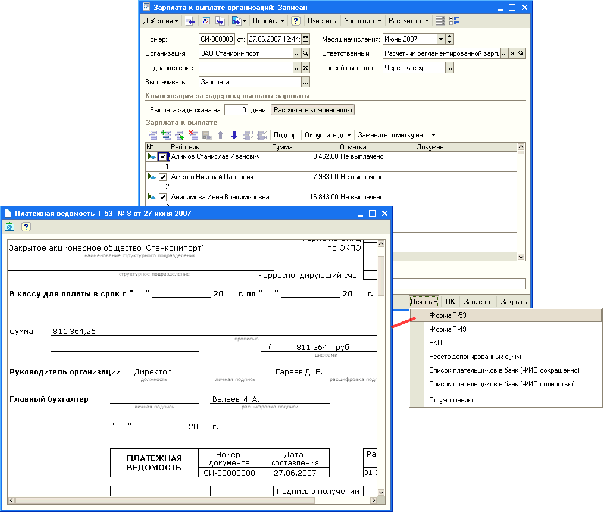Choose По умолчанию at the bottom of the print menu
Screen dimensions: 604x513
(505, 400)
